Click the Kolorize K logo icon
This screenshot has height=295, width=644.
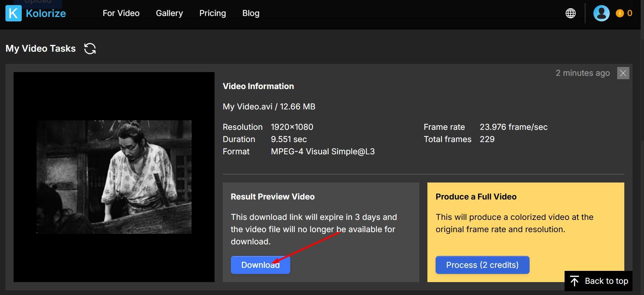coord(14,13)
